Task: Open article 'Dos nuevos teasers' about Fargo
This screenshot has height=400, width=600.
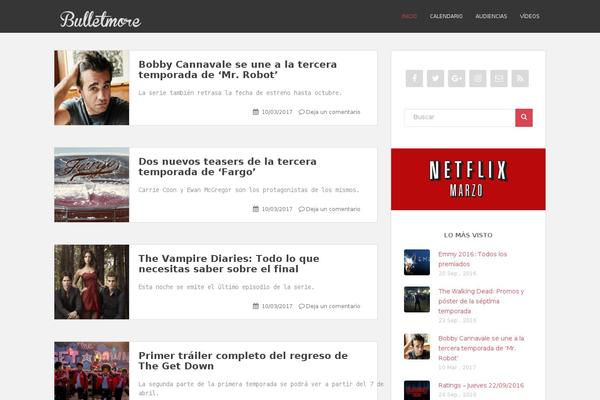Action: pos(228,167)
